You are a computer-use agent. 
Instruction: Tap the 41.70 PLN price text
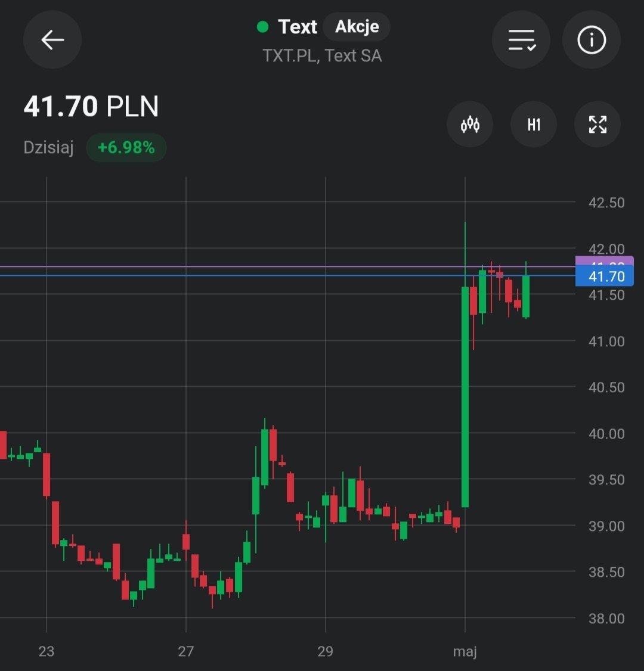click(x=91, y=106)
